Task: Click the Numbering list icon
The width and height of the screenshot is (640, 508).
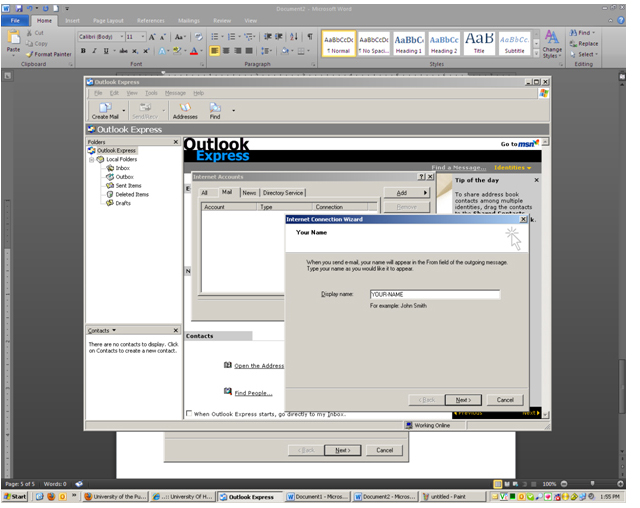Action: 231,37
